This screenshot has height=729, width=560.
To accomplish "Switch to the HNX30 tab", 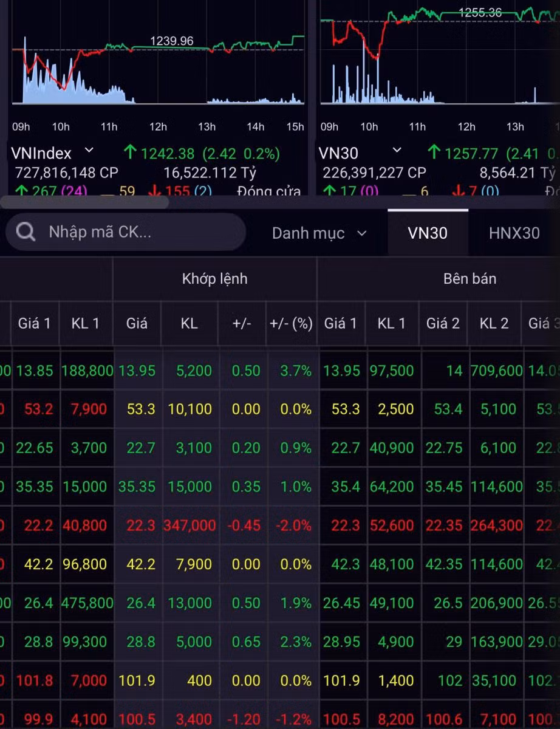I will tap(514, 233).
